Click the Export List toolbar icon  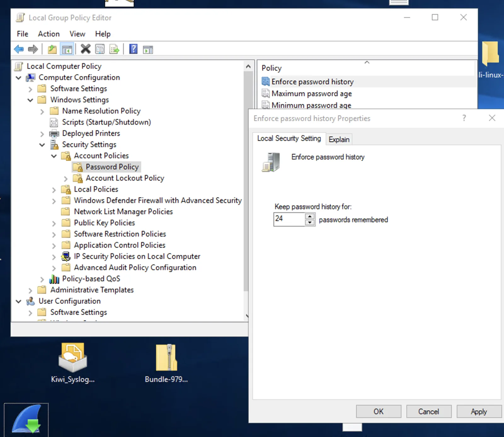tap(114, 49)
